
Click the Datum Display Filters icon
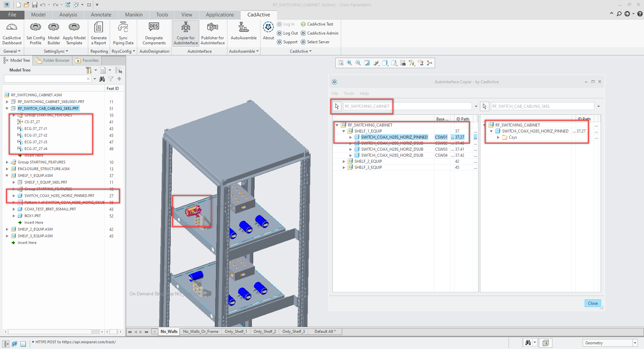tap(412, 63)
